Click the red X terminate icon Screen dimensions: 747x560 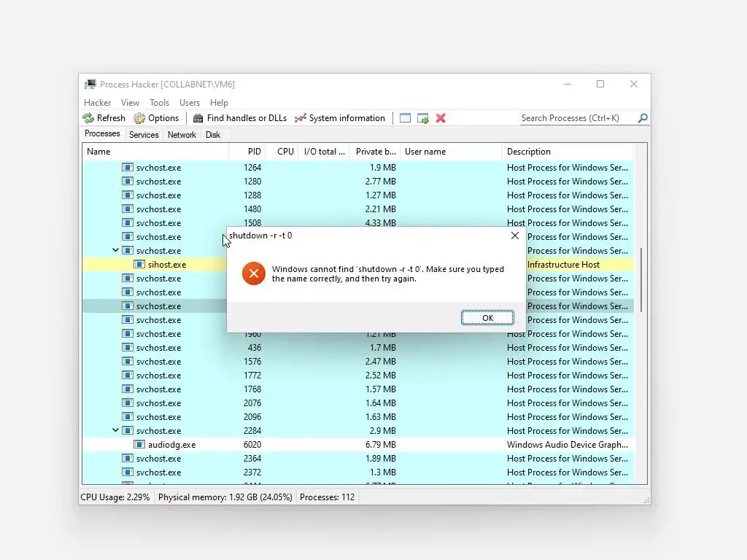coord(441,118)
